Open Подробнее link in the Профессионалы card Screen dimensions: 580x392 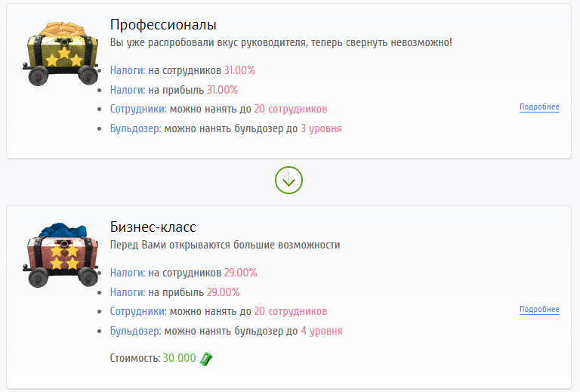[539, 107]
